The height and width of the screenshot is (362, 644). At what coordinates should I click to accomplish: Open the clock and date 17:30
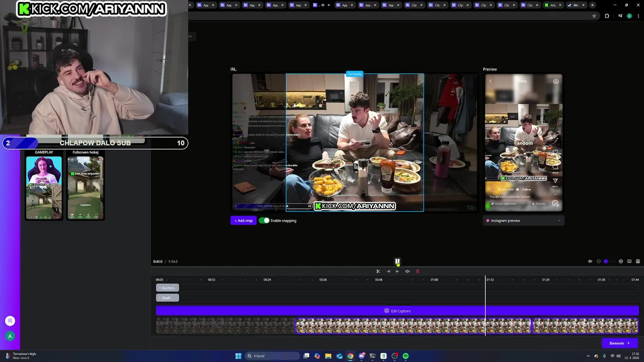tap(633, 356)
